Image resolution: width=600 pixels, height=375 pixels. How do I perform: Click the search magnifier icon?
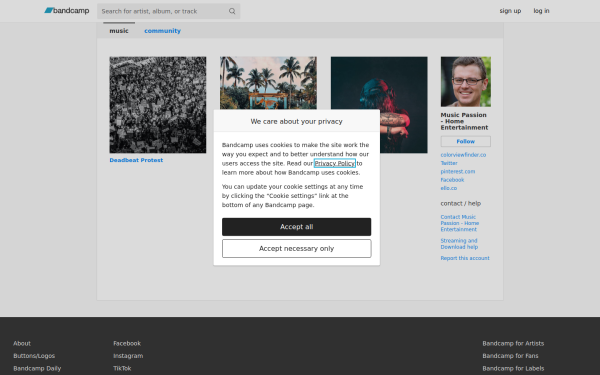(232, 11)
